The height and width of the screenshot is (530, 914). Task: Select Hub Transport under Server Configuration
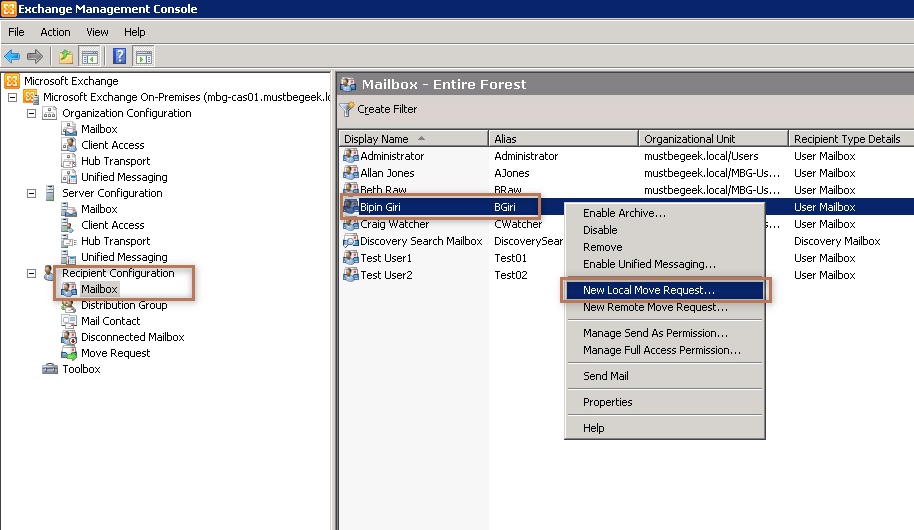(115, 241)
